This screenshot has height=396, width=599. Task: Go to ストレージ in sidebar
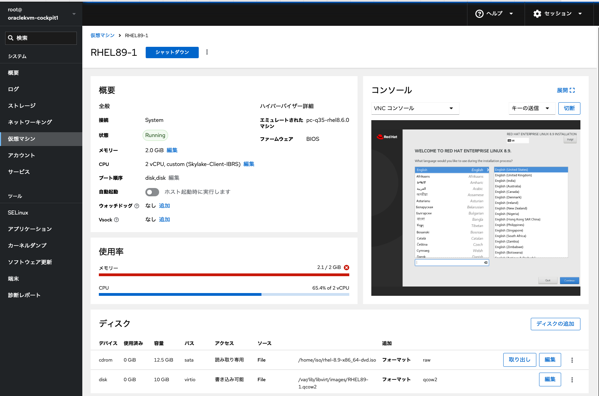pyautogui.click(x=41, y=105)
